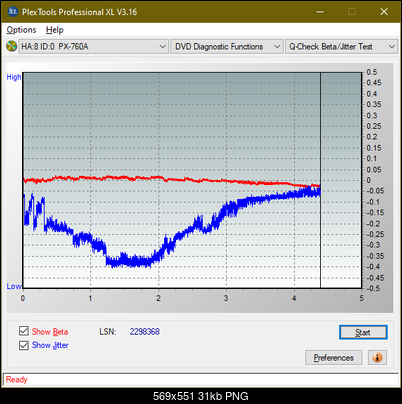Viewport: 402px width, 404px height.
Task: Click the 0.5 value on right axis
Action: point(372,72)
